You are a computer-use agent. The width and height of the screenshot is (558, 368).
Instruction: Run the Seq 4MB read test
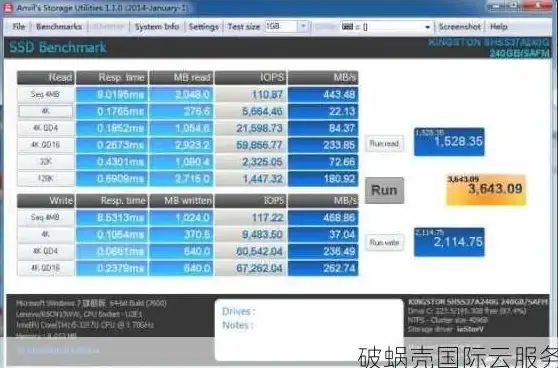(x=46, y=95)
